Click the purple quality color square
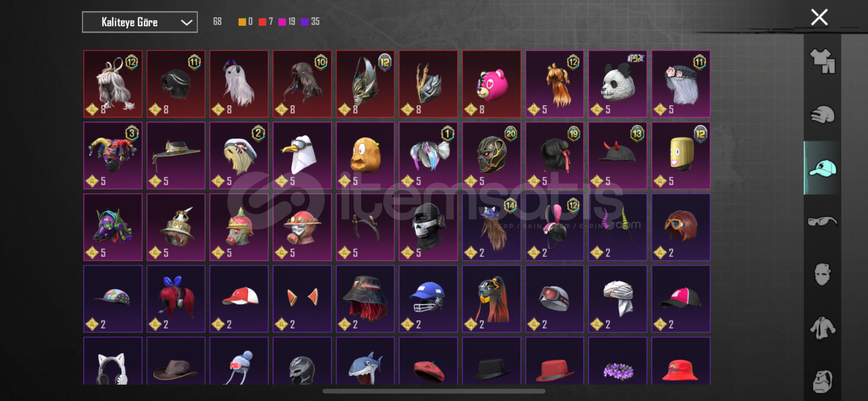This screenshot has height=401, width=868. point(305,22)
